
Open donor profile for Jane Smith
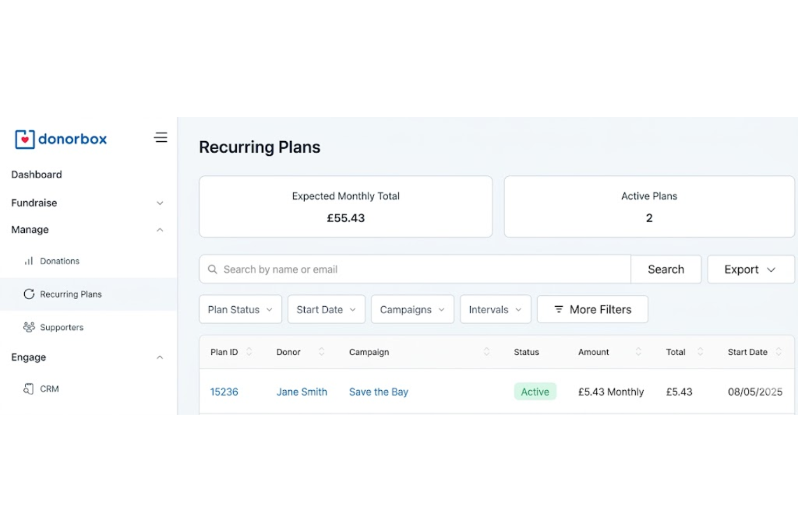(301, 392)
